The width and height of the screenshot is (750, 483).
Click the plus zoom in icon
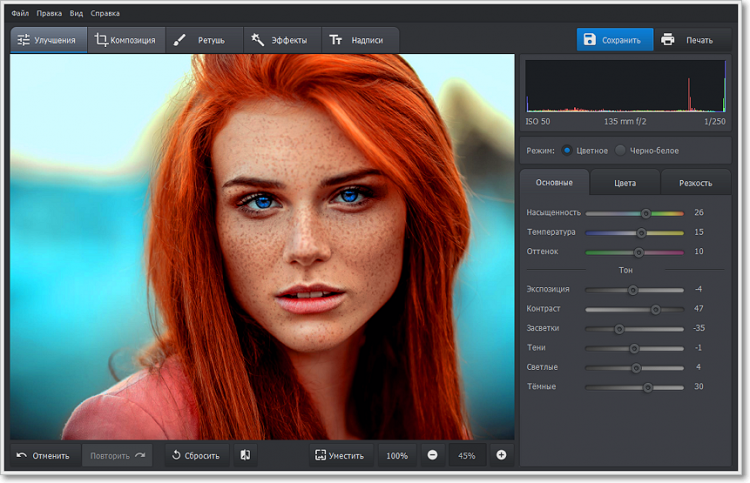[501, 455]
